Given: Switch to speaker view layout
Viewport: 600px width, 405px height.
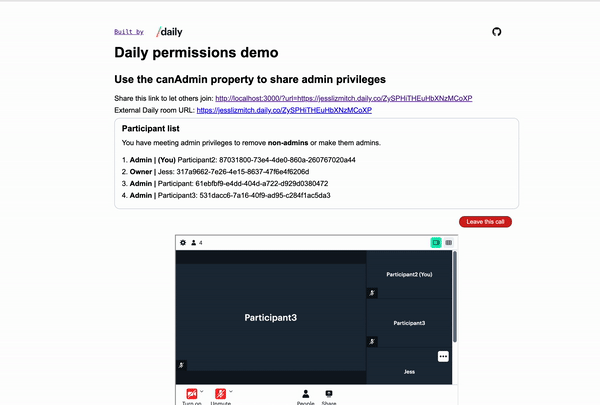Looking at the screenshot, I should pos(436,243).
